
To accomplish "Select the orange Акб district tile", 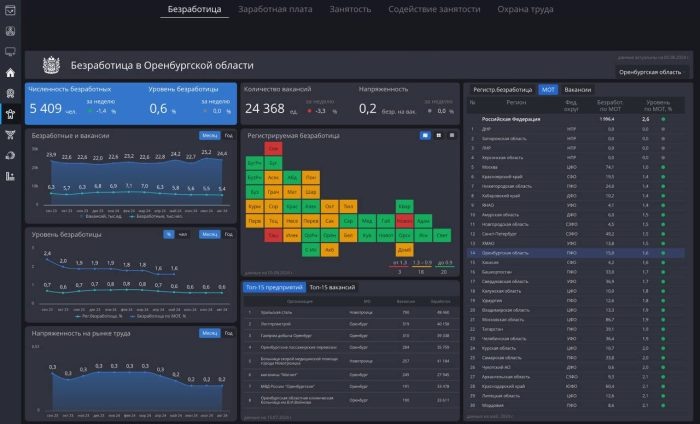I will [x=329, y=250].
